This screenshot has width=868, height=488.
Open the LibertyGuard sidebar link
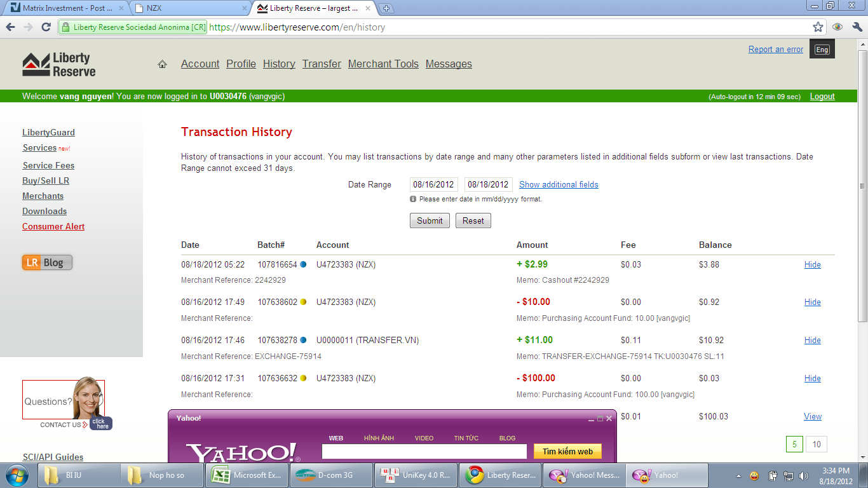coord(48,133)
